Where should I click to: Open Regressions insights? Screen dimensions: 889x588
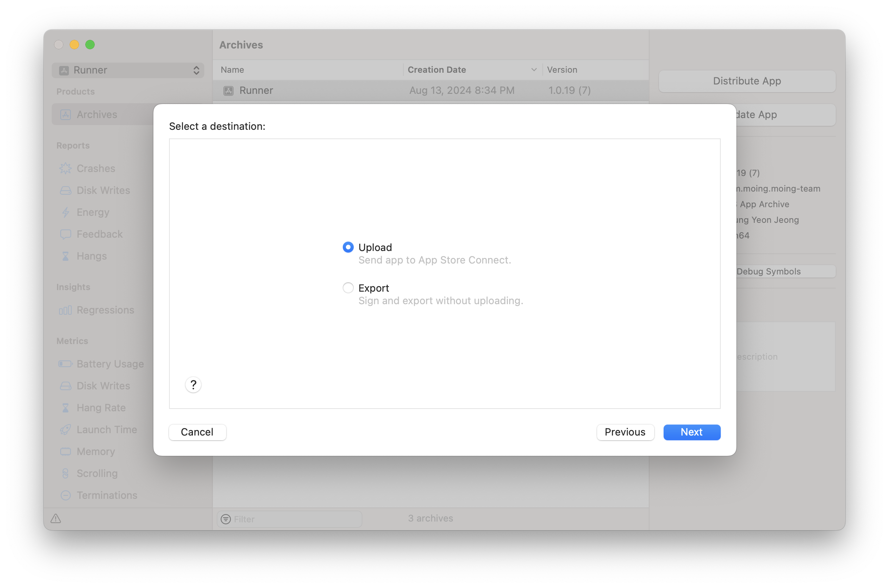pos(105,310)
